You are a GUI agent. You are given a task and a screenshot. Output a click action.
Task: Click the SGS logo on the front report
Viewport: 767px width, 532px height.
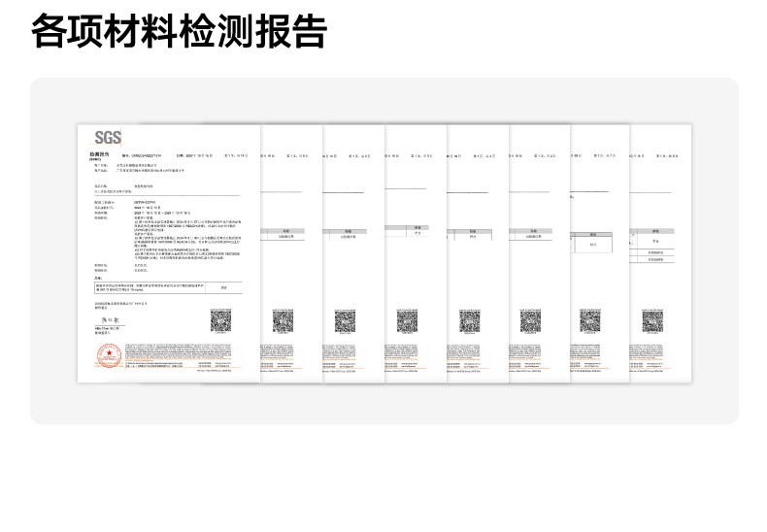click(x=108, y=138)
